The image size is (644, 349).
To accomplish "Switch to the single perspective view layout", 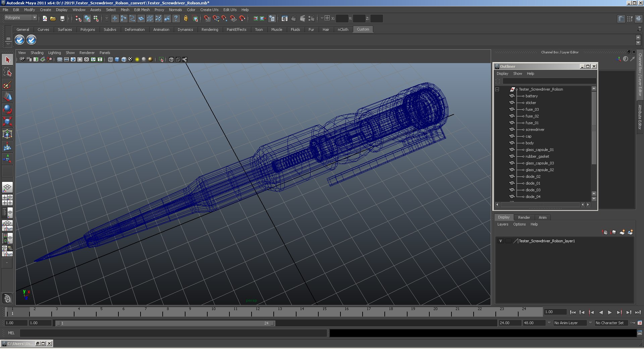I will (x=7, y=187).
